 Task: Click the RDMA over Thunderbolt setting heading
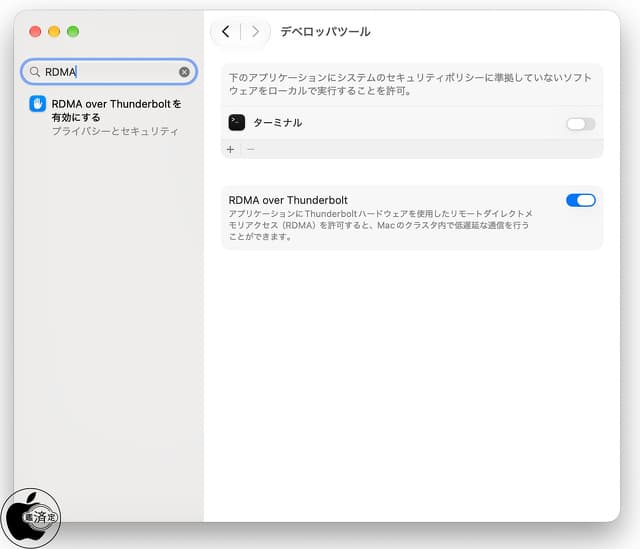point(288,200)
